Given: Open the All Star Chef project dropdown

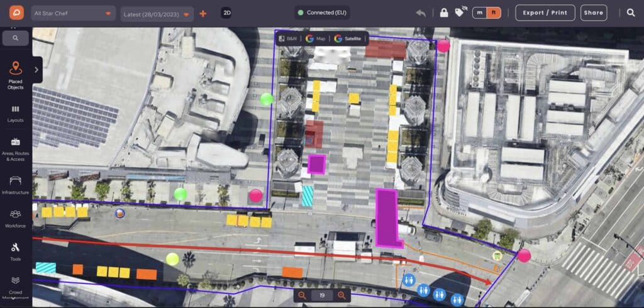Looking at the screenshot, I should [x=73, y=13].
